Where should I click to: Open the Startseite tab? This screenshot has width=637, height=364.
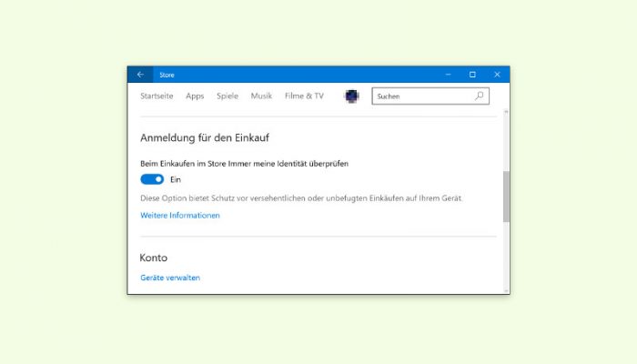157,96
